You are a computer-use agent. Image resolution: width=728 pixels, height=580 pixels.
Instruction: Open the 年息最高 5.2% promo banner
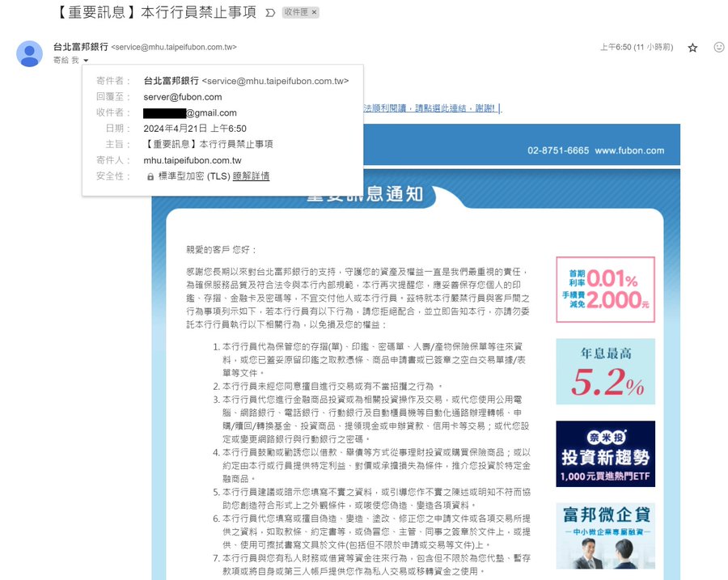(x=605, y=371)
